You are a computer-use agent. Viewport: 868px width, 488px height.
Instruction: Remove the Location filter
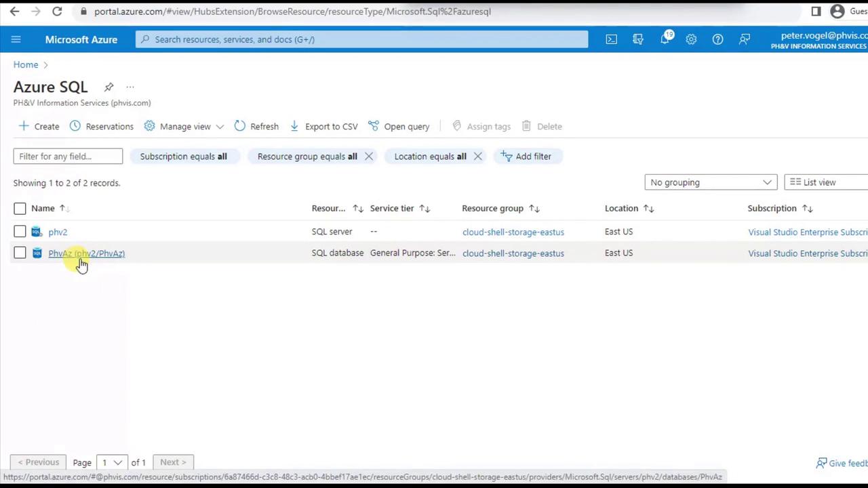tap(478, 157)
